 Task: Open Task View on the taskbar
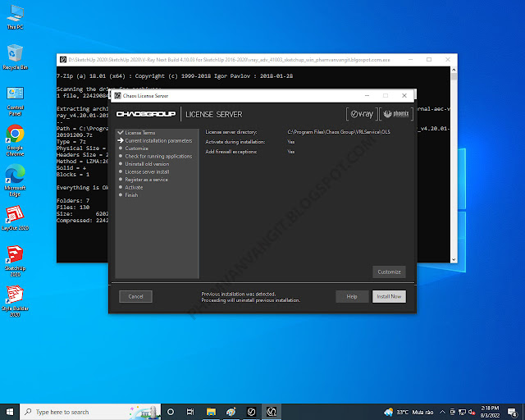click(190, 412)
